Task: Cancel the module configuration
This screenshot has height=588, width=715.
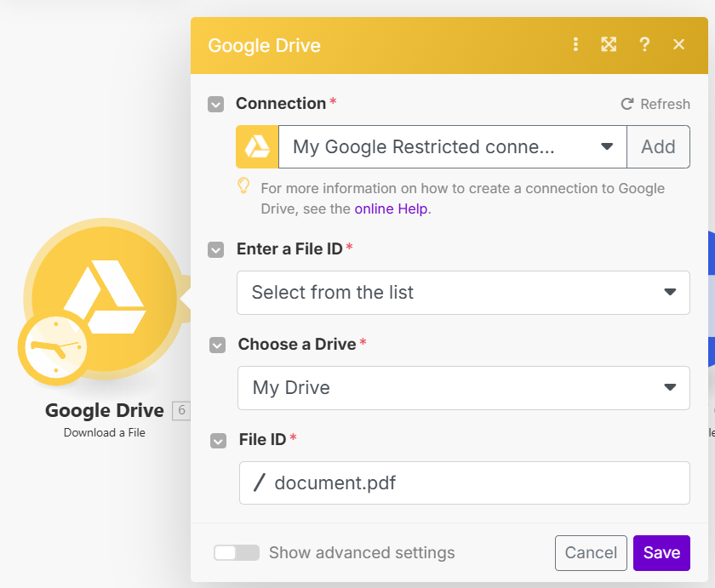Action: click(x=591, y=553)
